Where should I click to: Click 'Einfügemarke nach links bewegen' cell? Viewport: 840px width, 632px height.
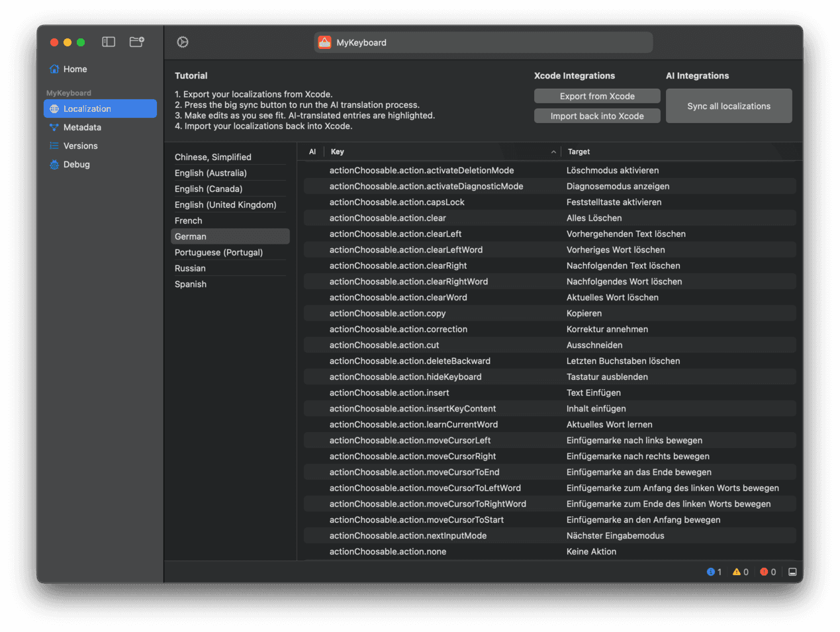(x=634, y=440)
